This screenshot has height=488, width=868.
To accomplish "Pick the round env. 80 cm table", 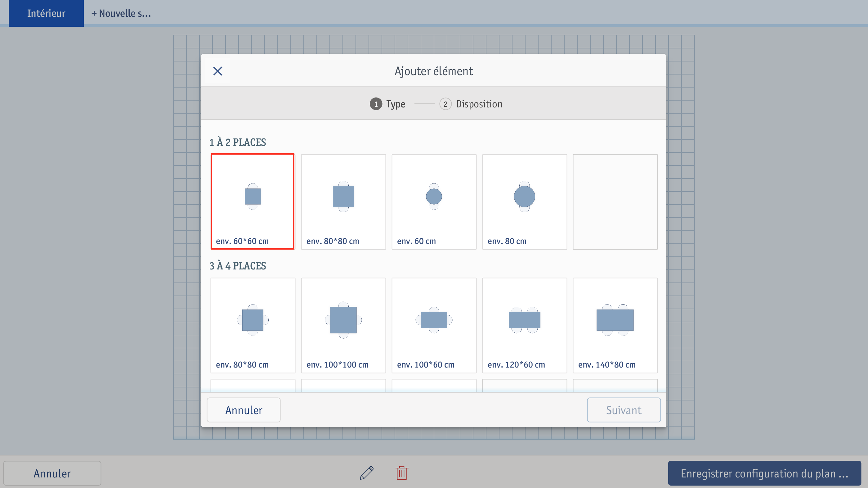I will coord(525,202).
